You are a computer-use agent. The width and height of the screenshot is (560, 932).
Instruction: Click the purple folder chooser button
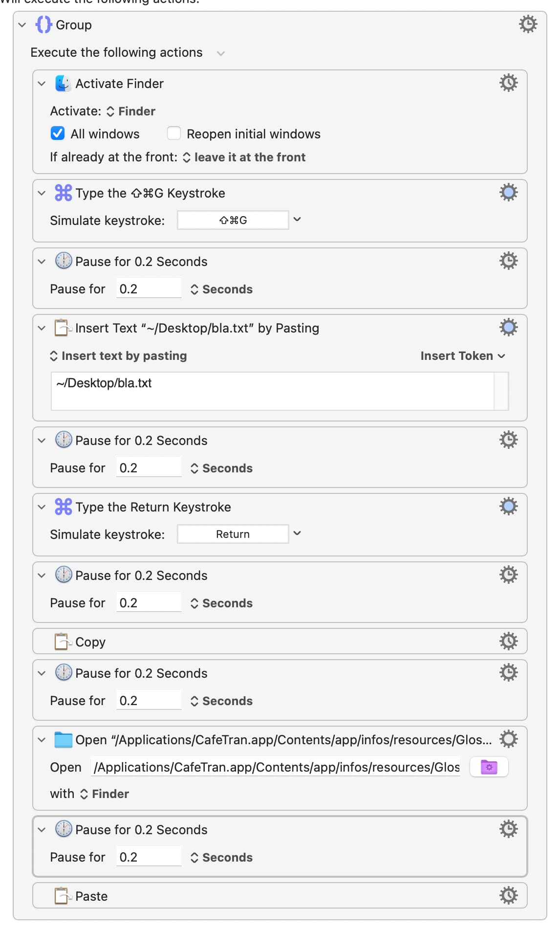click(x=489, y=767)
